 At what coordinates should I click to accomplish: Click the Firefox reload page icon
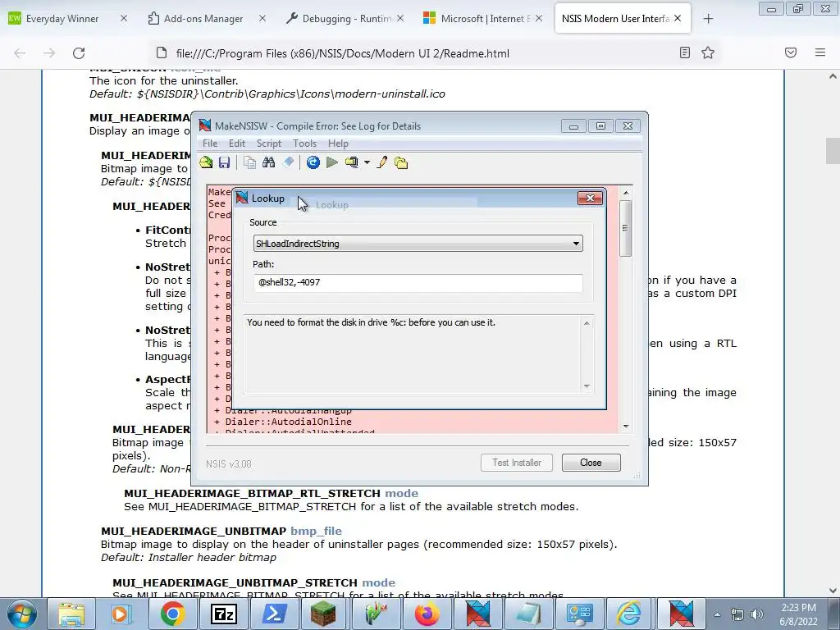click(79, 53)
